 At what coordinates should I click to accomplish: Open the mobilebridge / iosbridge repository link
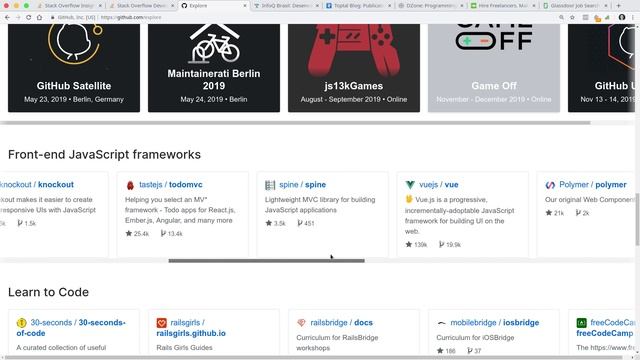pyautogui.click(x=495, y=322)
